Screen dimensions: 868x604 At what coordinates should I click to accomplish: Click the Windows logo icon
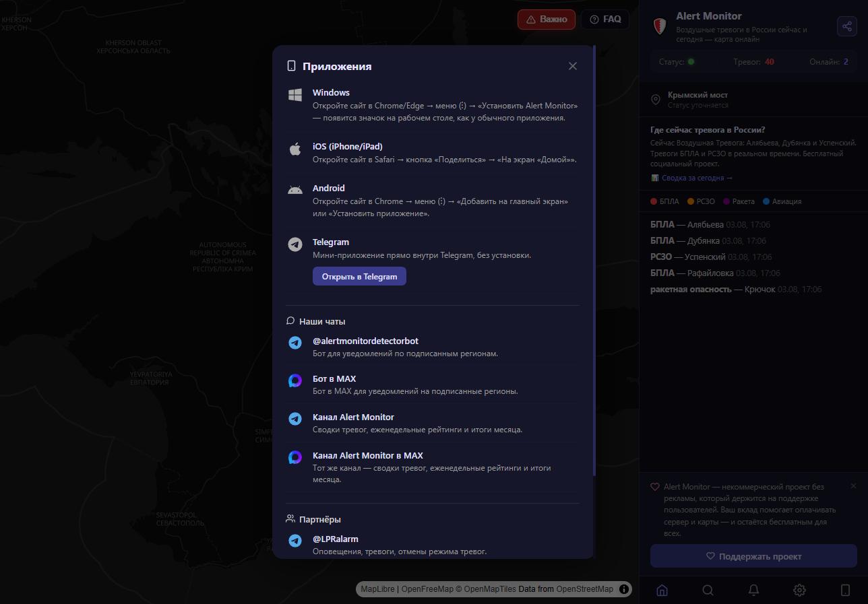[x=295, y=95]
